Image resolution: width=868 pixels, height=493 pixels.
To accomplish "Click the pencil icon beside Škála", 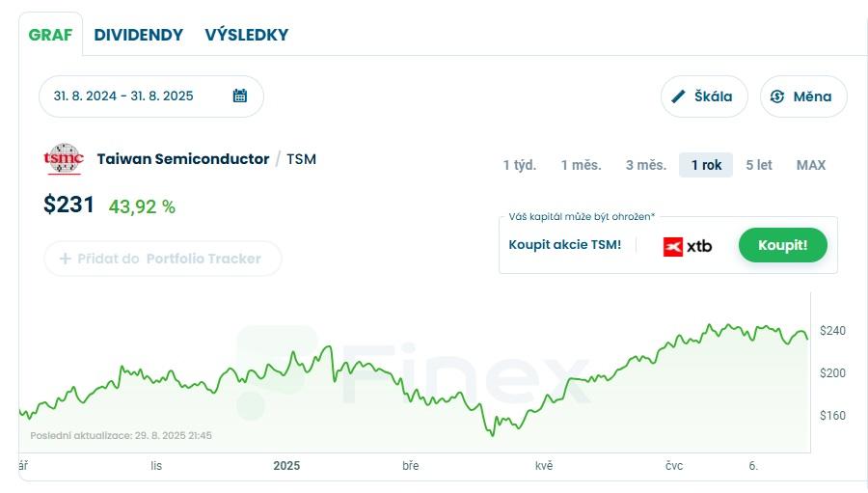I will coord(679,96).
